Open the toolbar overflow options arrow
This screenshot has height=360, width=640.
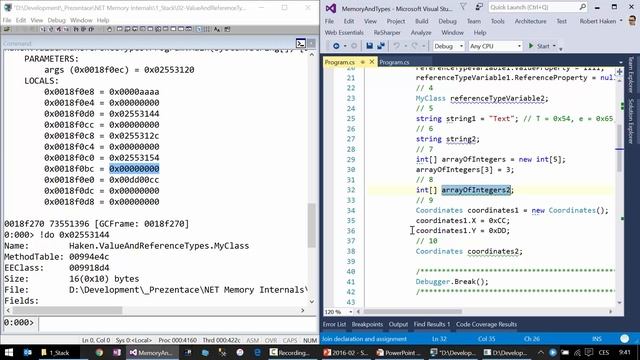click(561, 48)
